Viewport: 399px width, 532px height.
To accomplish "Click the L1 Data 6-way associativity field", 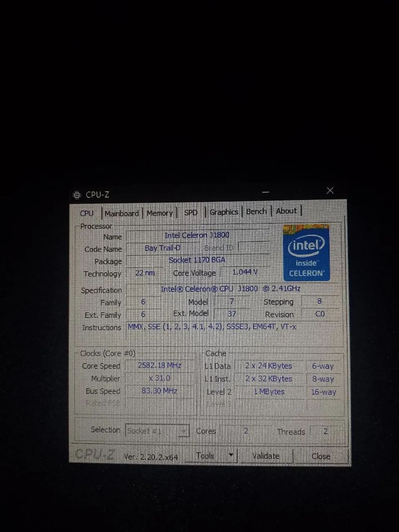I will coord(323,366).
